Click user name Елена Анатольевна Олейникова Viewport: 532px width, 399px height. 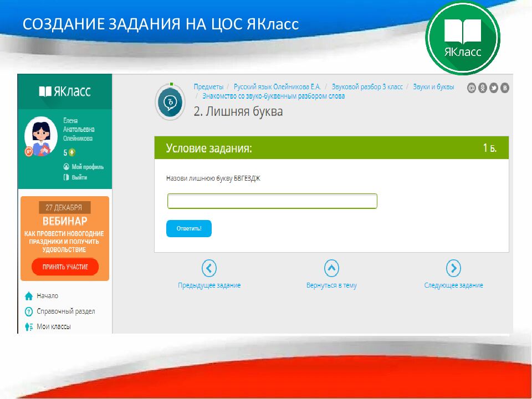(79, 129)
